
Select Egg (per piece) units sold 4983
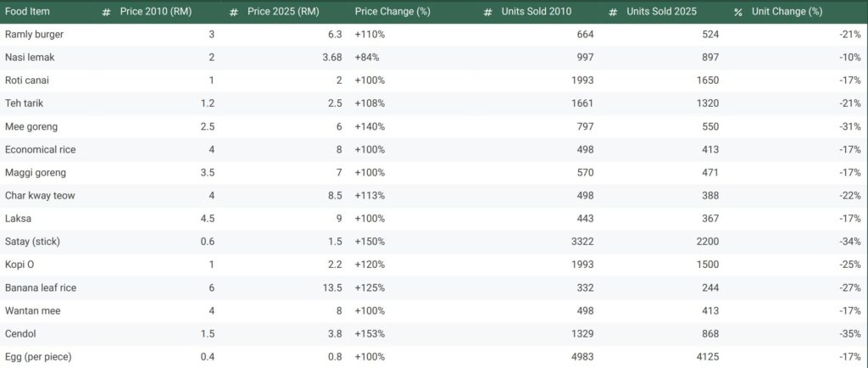pyautogui.click(x=579, y=357)
